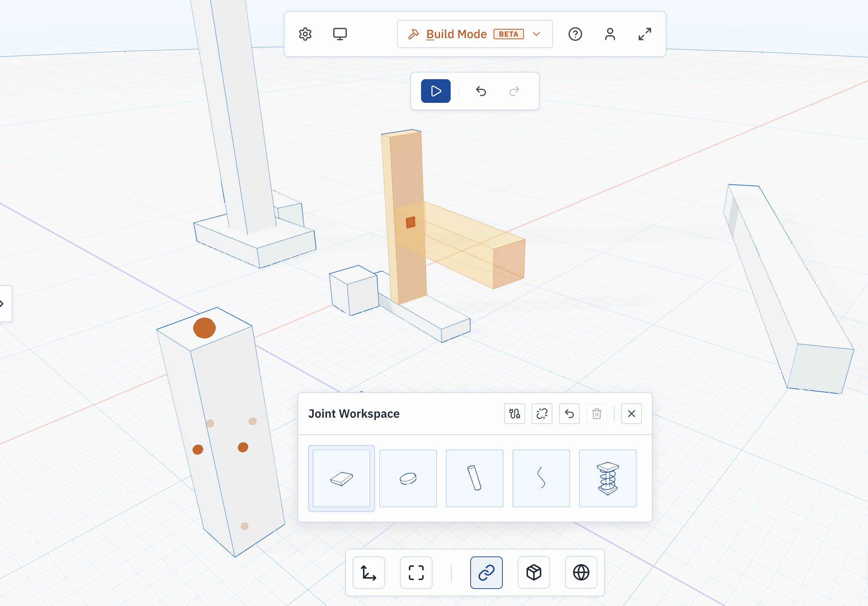Click the monitor display icon
The image size is (868, 606).
(340, 34)
